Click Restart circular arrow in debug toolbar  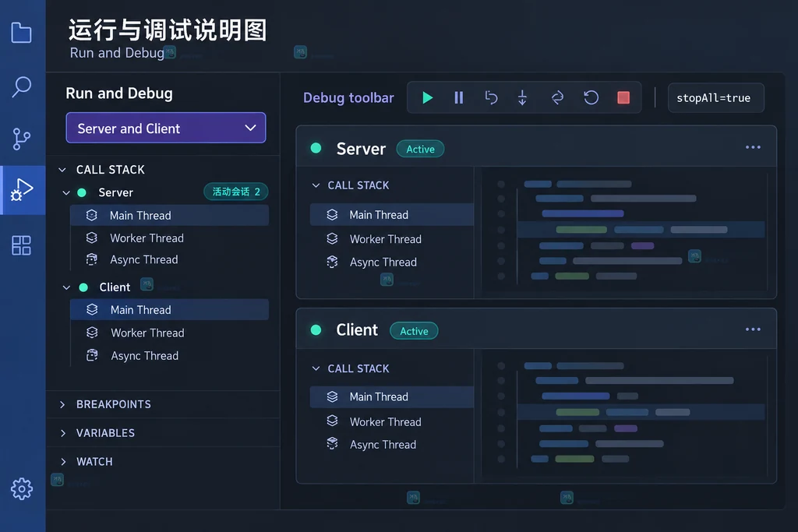591,97
